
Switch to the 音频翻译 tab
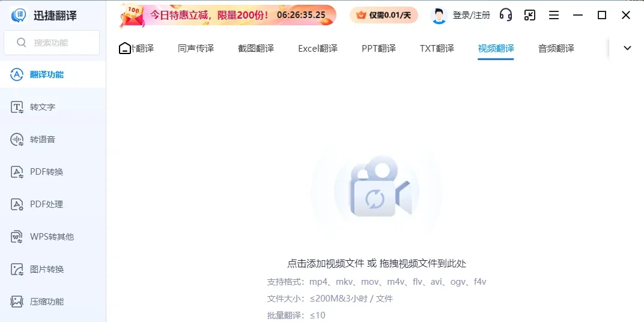556,49
